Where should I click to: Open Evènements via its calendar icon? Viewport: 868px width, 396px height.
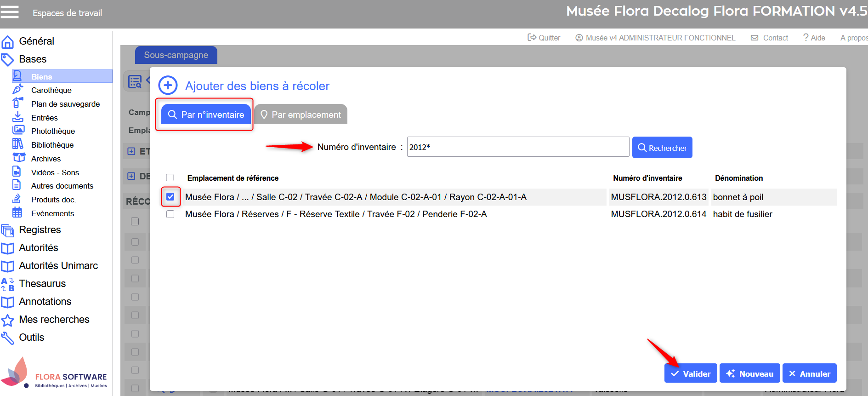(x=17, y=212)
